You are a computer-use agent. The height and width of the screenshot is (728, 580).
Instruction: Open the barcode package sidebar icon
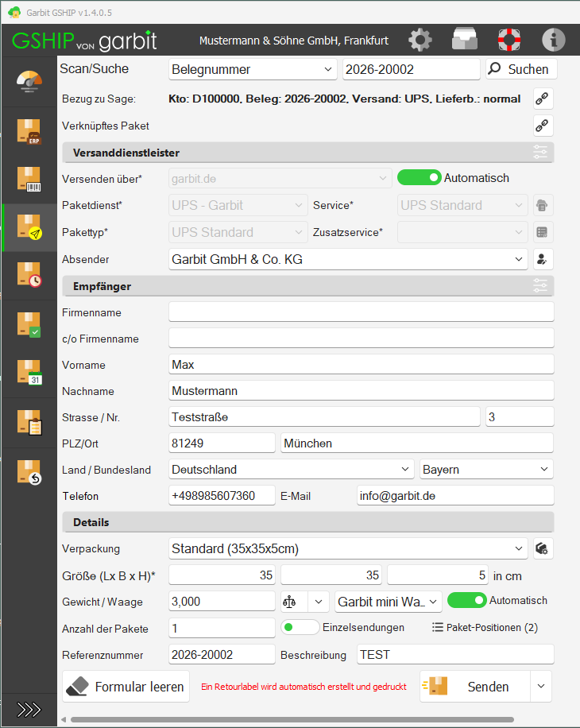pyautogui.click(x=29, y=179)
